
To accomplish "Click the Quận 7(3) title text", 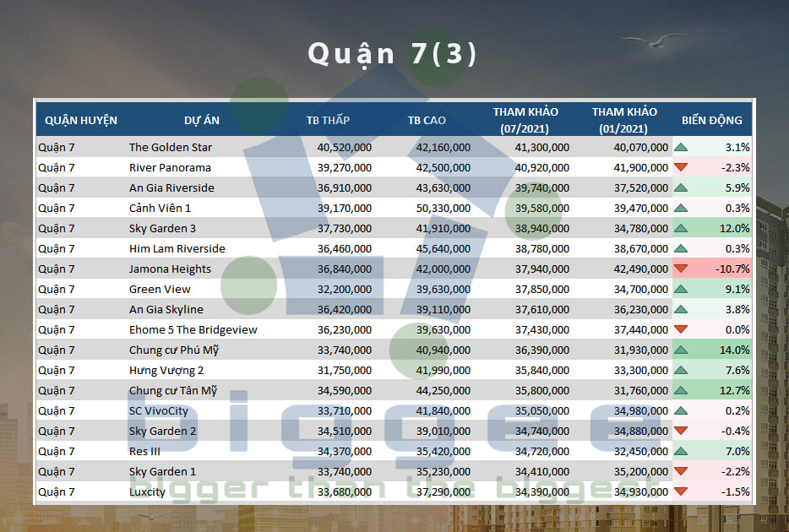I will [393, 53].
